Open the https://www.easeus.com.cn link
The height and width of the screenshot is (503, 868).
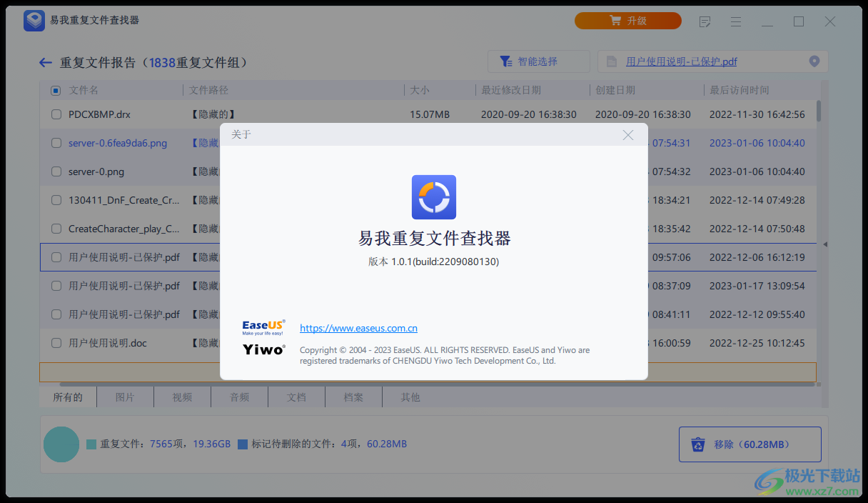358,328
